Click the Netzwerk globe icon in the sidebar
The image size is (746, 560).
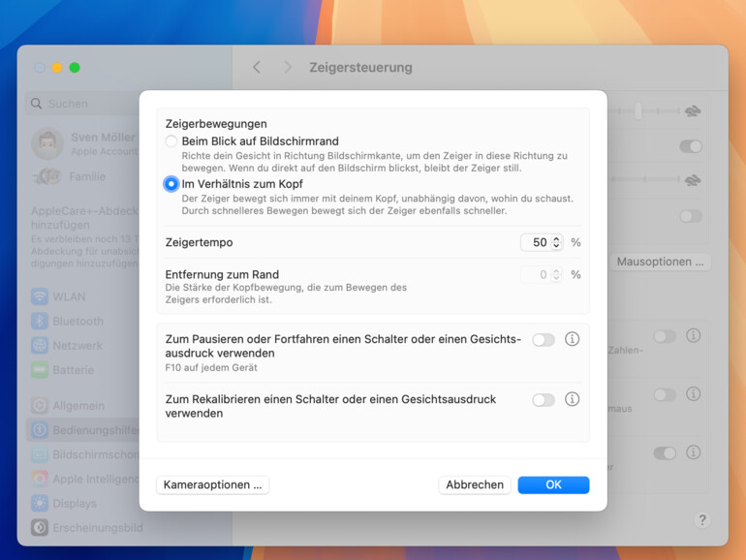pyautogui.click(x=40, y=346)
